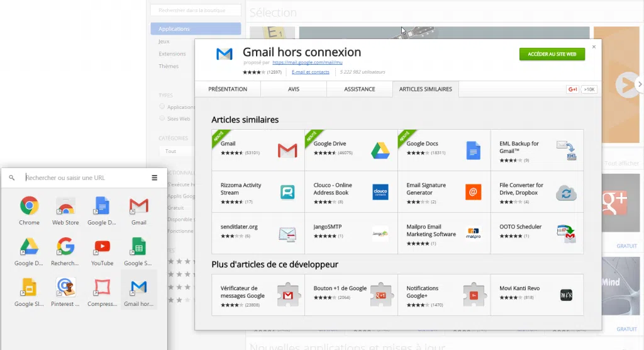Open the launcher hamburger menu

155,178
